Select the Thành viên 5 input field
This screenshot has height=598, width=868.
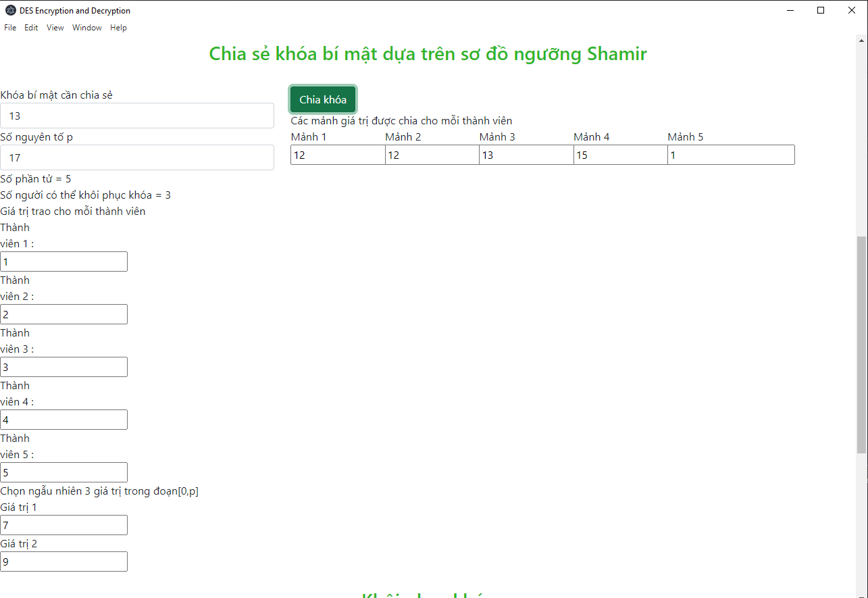[x=63, y=472]
